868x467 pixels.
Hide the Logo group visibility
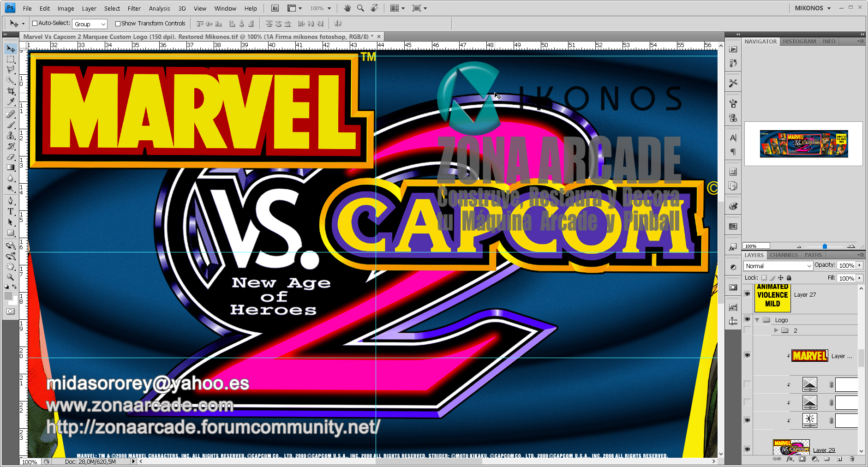(747, 319)
